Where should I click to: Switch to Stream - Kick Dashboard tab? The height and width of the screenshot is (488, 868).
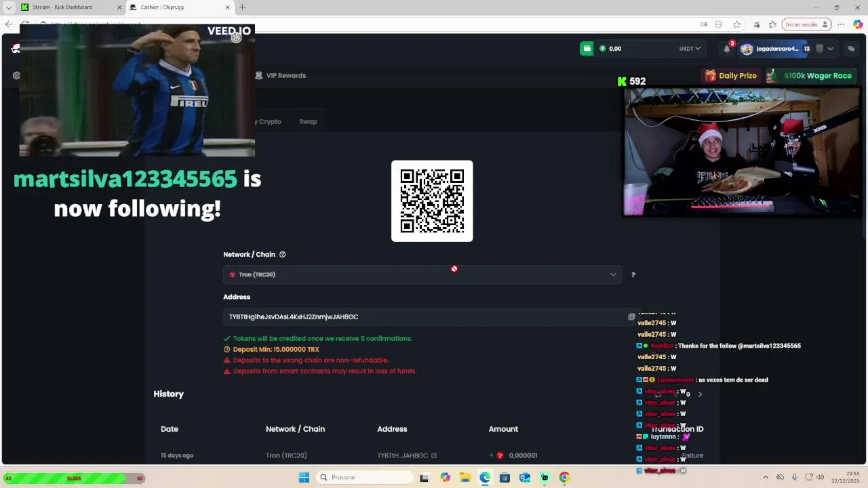66,7
